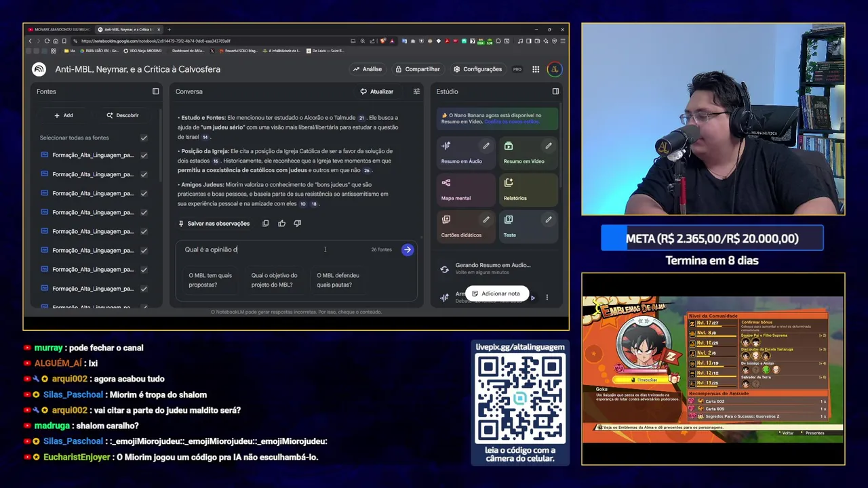Click the chat input with 'Qual é a opinião d'
Image resolution: width=868 pixels, height=488 pixels.
271,249
